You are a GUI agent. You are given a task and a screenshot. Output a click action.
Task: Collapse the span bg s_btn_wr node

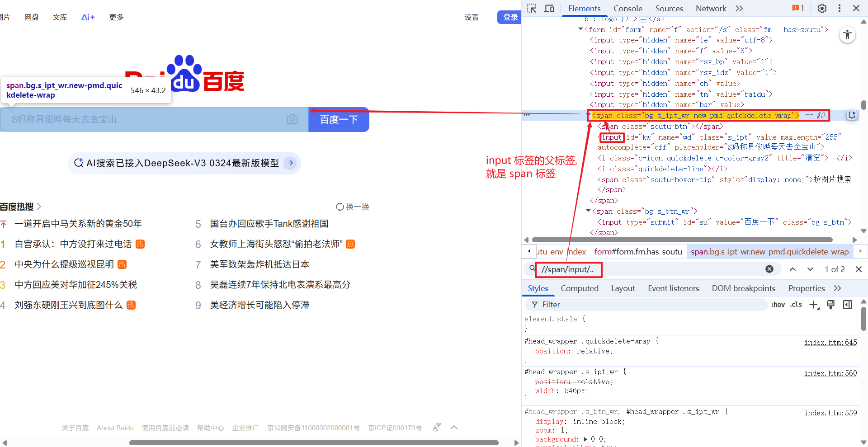[x=588, y=211]
